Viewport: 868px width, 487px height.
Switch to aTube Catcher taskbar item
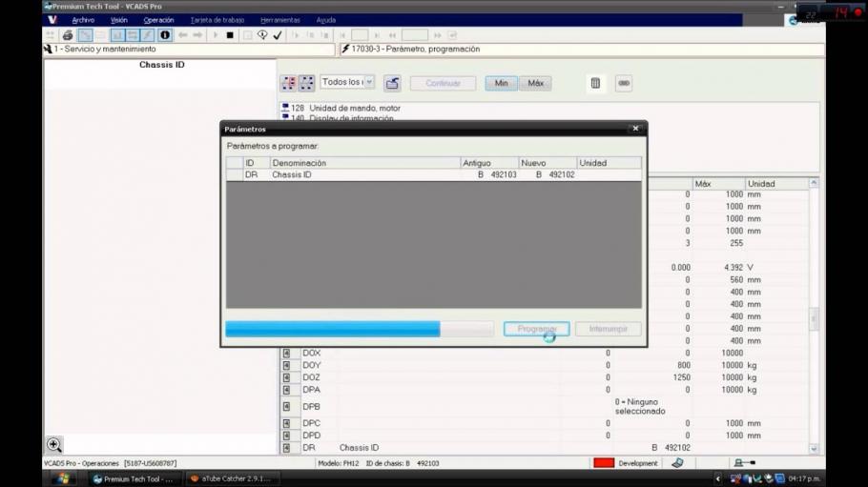232,478
